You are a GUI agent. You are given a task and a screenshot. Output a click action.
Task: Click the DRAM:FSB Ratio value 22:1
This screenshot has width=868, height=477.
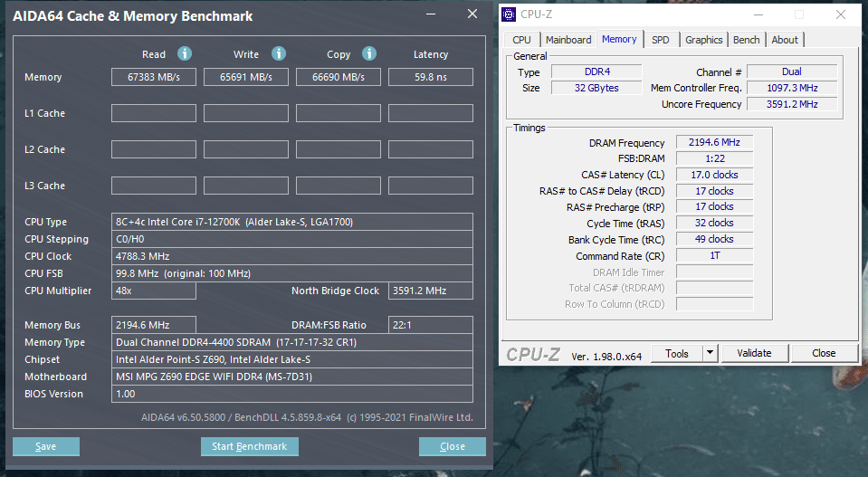pyautogui.click(x=431, y=325)
